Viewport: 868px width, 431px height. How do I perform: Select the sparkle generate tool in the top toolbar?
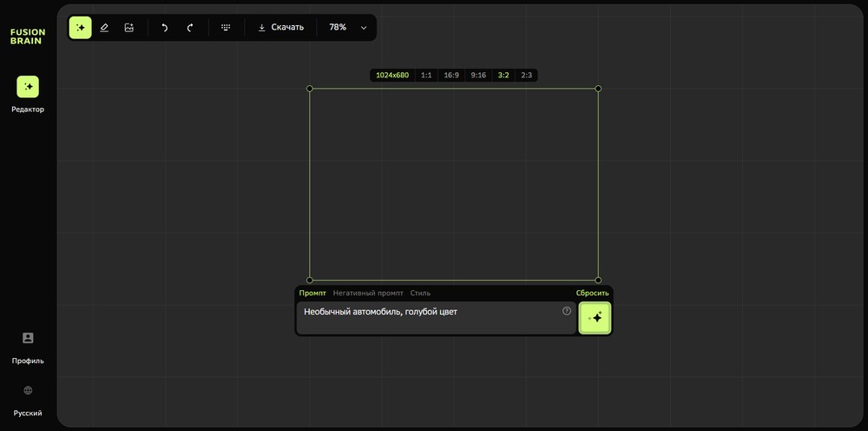pos(81,28)
